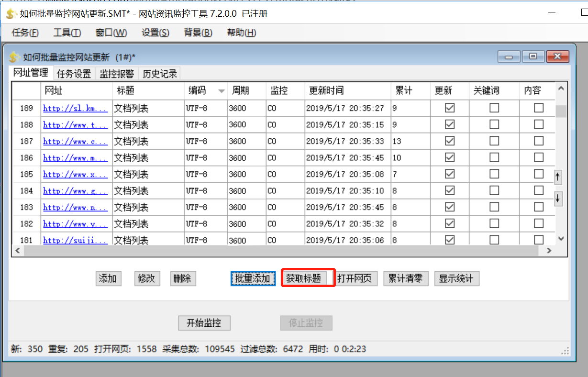The height and width of the screenshot is (377, 588).
Task: Enable 关键词 checkbox for row 188
Action: pyautogui.click(x=494, y=124)
